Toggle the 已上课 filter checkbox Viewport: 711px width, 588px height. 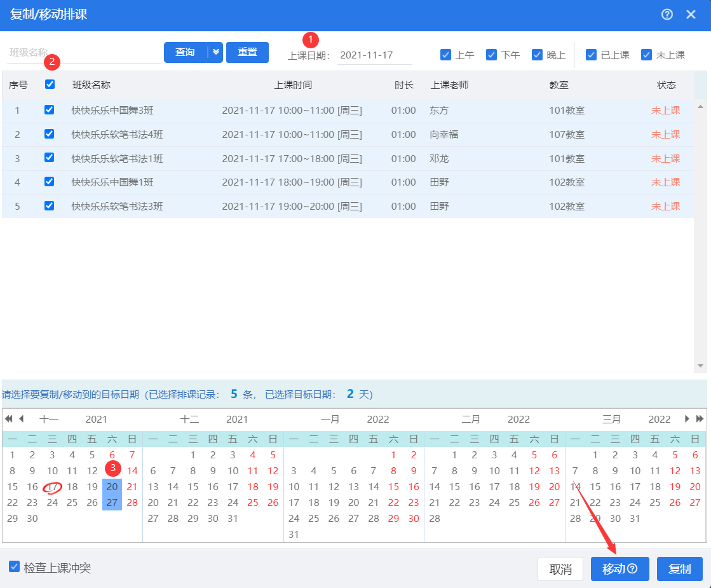pos(591,55)
